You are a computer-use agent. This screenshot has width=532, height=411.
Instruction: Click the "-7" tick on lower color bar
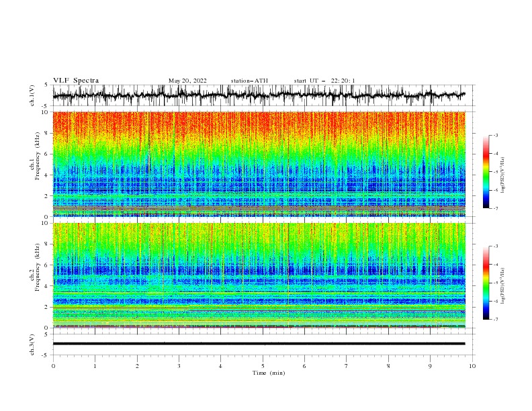496,320
